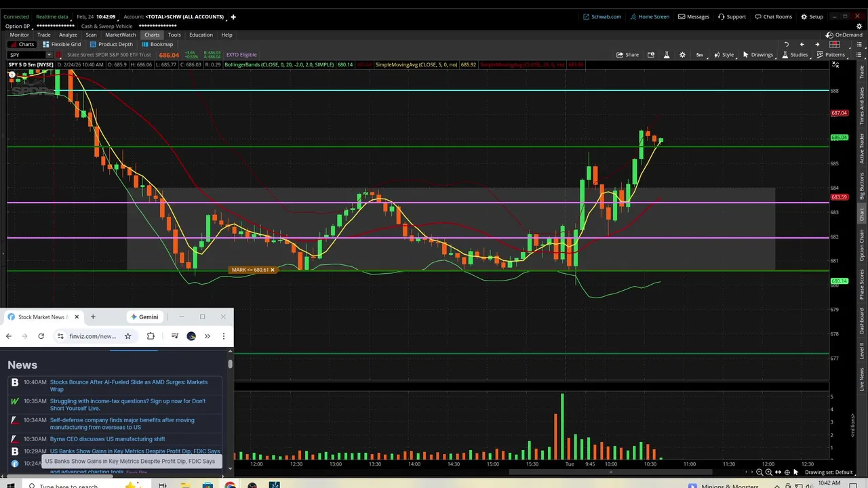The height and width of the screenshot is (488, 868).
Task: Click the right arrow navigation icon
Action: click(x=816, y=45)
